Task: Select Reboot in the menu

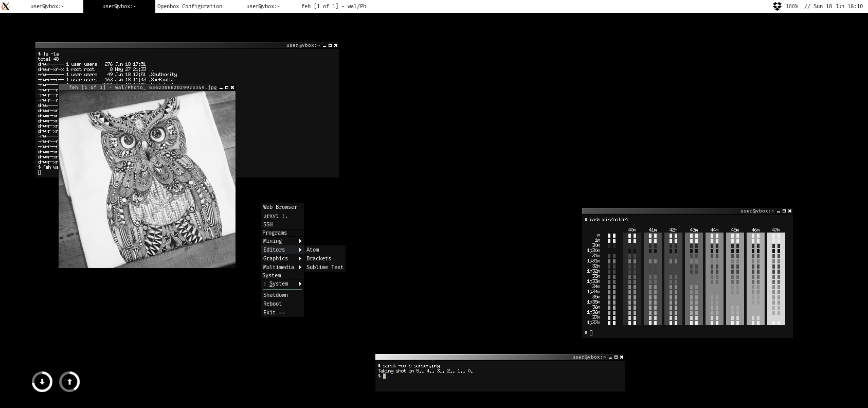Action: tap(282, 304)
